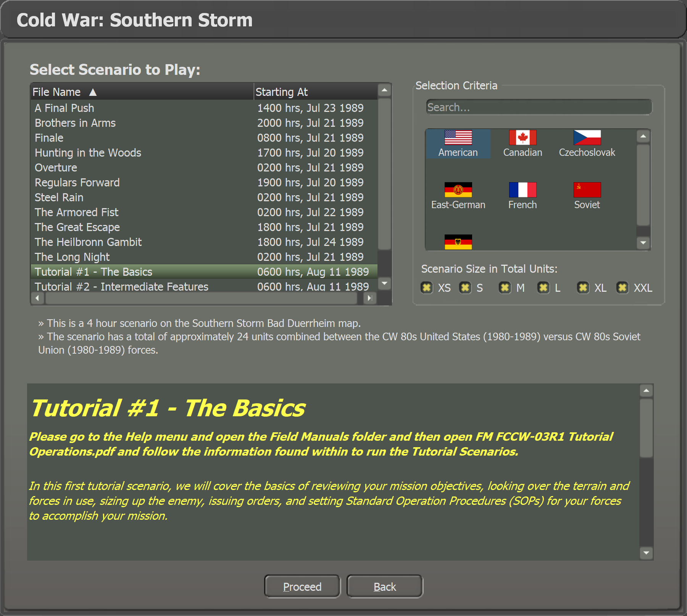Viewport: 687px width, 616px height.
Task: Click the description panel scrollbar thumb
Action: [646, 428]
